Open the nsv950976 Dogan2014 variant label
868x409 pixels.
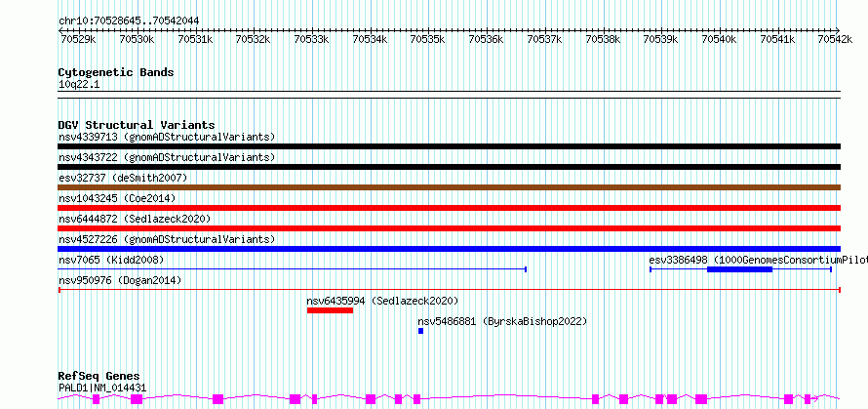(x=120, y=280)
